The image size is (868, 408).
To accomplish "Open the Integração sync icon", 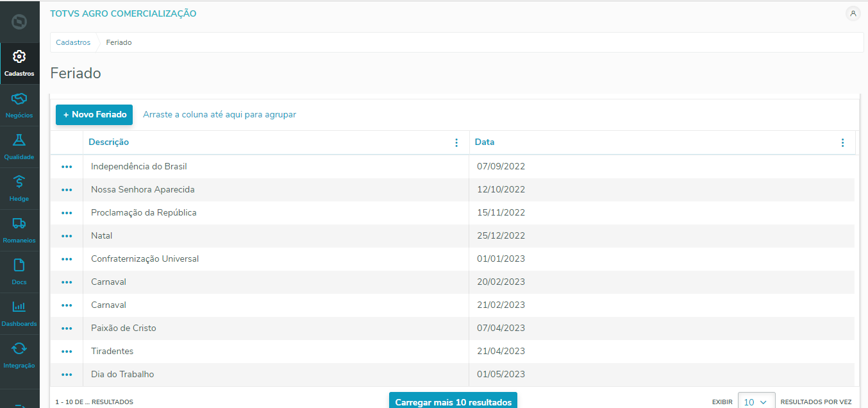I will coord(19,348).
